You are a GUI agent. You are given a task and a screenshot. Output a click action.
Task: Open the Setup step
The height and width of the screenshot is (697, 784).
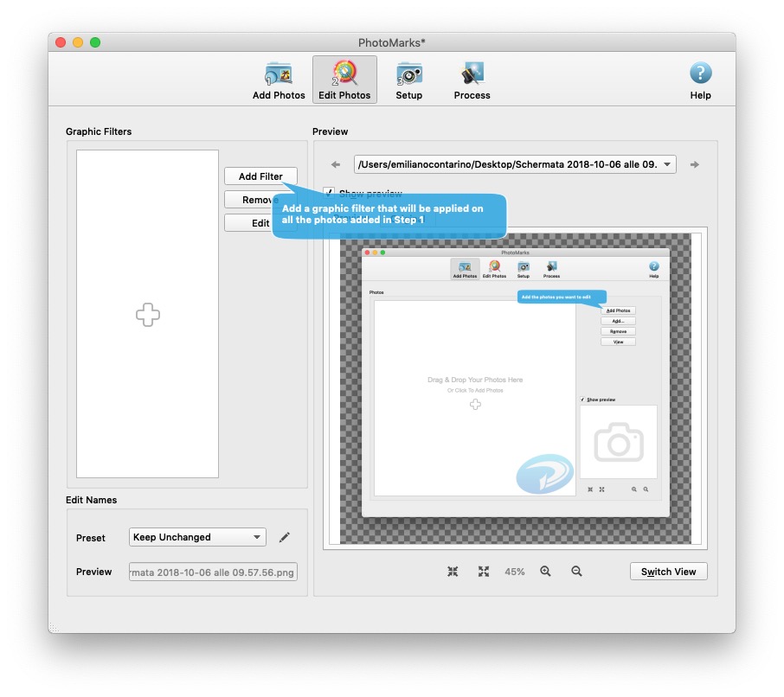point(408,79)
